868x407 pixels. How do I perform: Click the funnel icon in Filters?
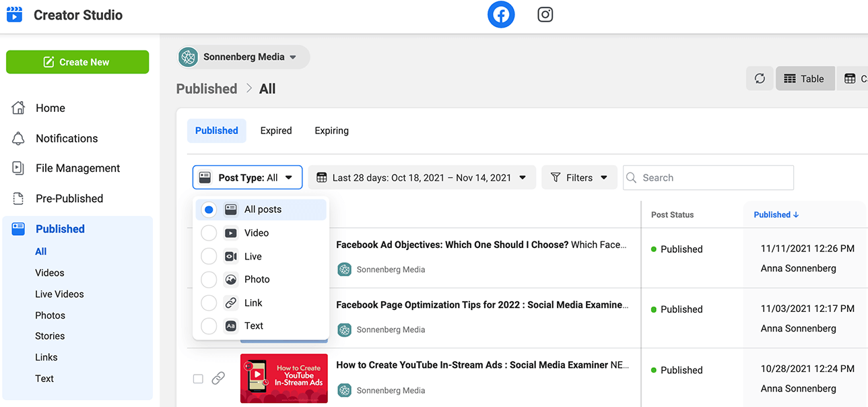coord(556,178)
